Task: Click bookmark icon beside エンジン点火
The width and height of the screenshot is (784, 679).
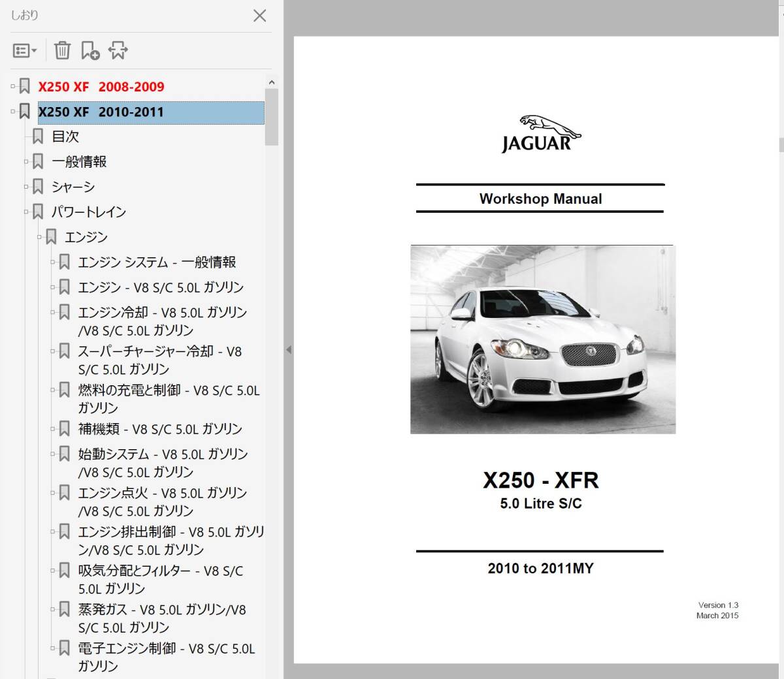Action: [64, 492]
